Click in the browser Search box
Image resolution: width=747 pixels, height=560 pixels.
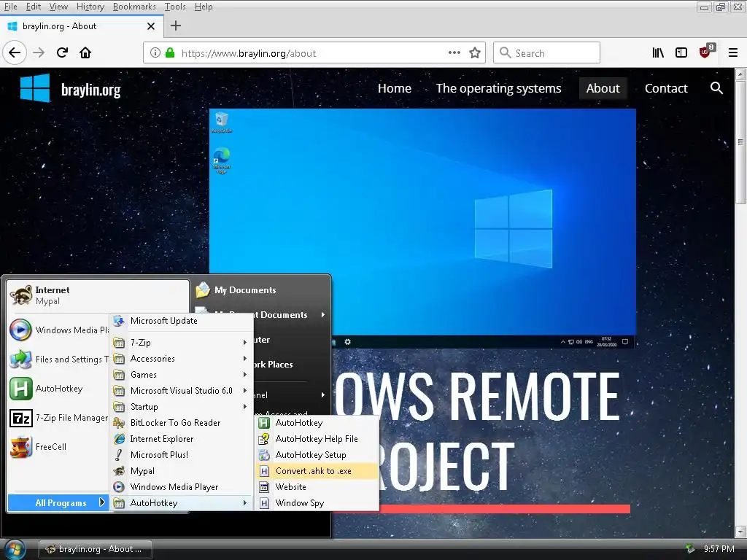pos(546,52)
